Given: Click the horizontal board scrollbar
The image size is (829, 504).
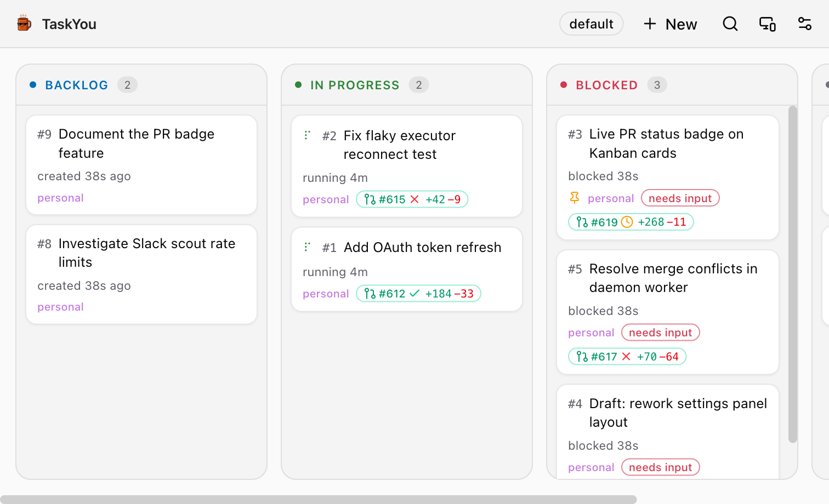Looking at the screenshot, I should [318, 500].
